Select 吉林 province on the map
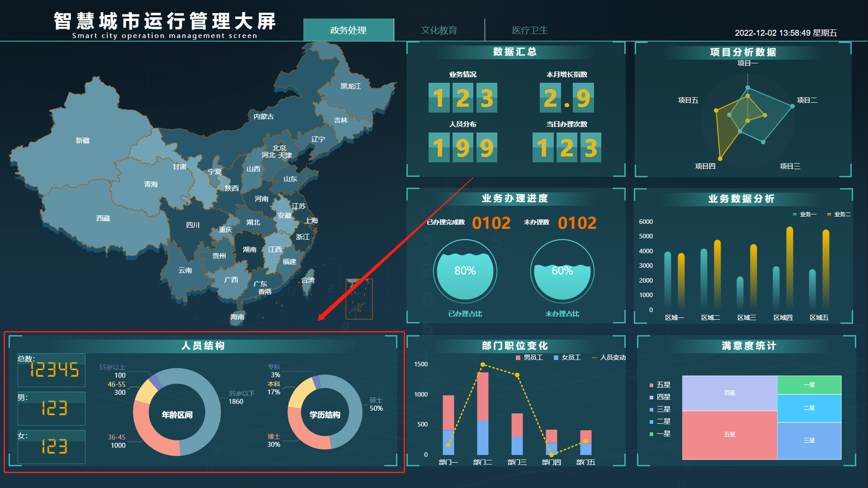 pos(341,120)
